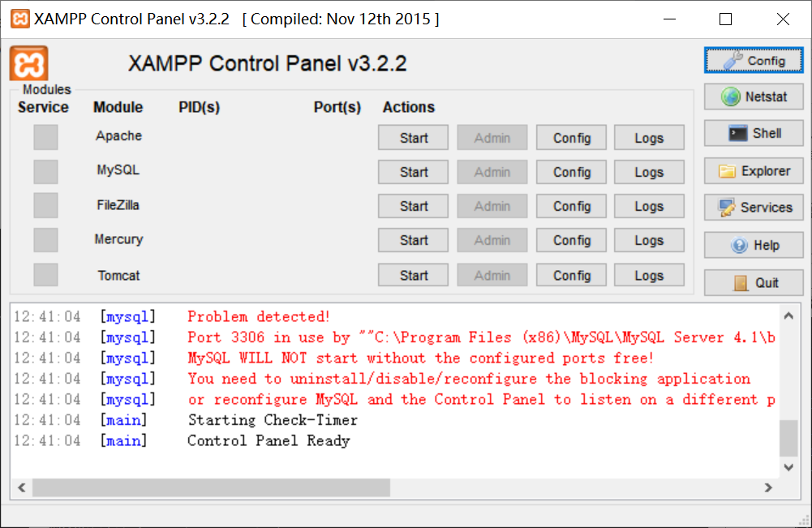The image size is (812, 528).
Task: Quit XAMPP with the door icon
Action: (754, 282)
